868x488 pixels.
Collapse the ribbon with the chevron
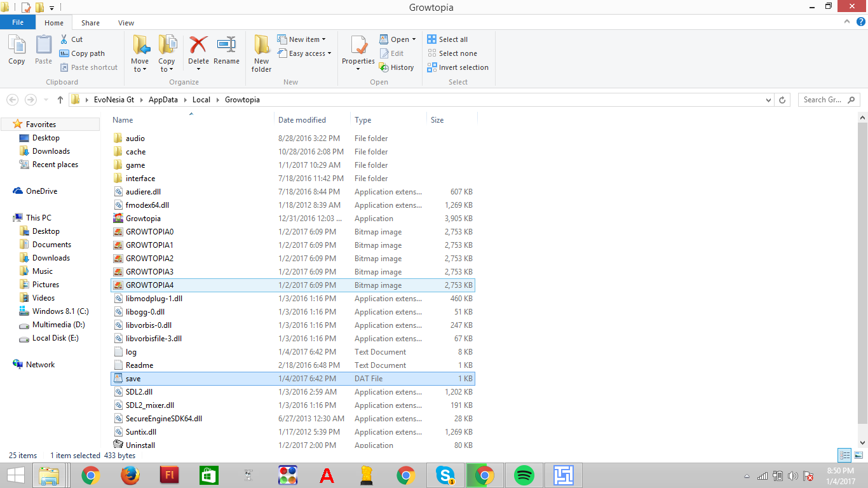point(847,22)
